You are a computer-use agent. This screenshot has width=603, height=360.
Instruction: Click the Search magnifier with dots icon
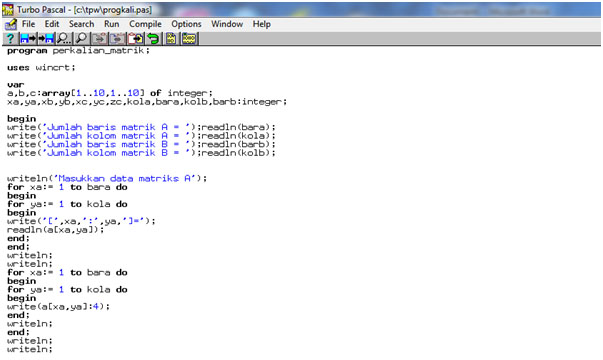click(64, 38)
